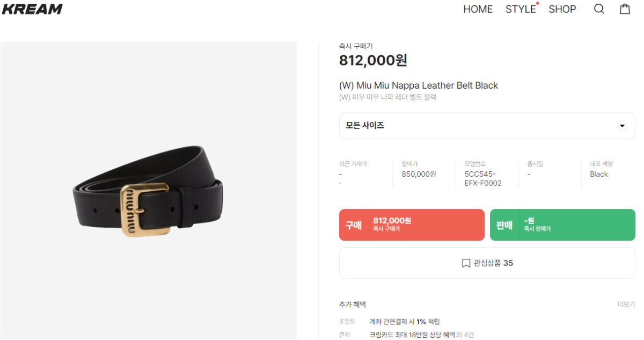Click the bookmark icon beside 관심상품
644x340 pixels.
tap(466, 263)
